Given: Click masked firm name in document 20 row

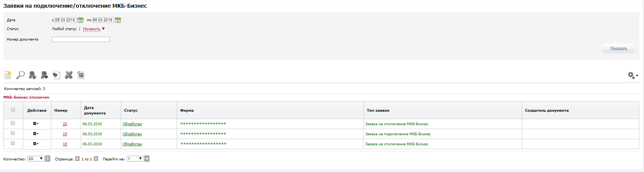Looking at the screenshot, I should click(x=203, y=124).
